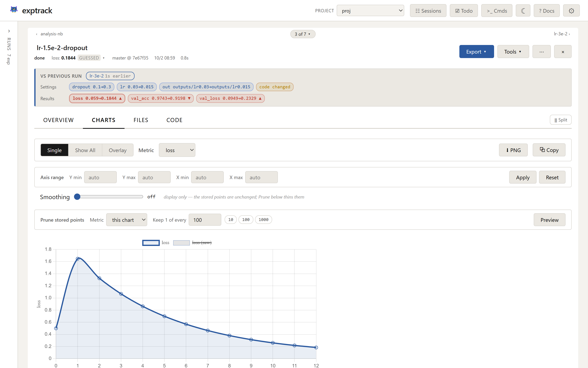Go to next run lr-3e-2
The height and width of the screenshot is (368, 588).
click(562, 34)
